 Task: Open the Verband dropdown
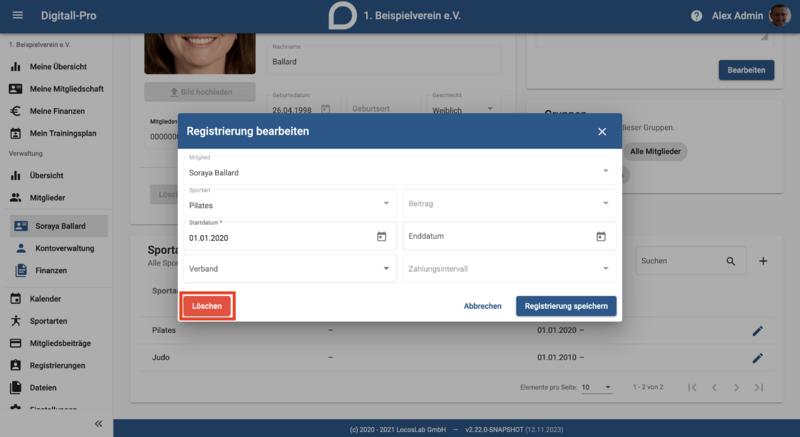[x=290, y=268]
